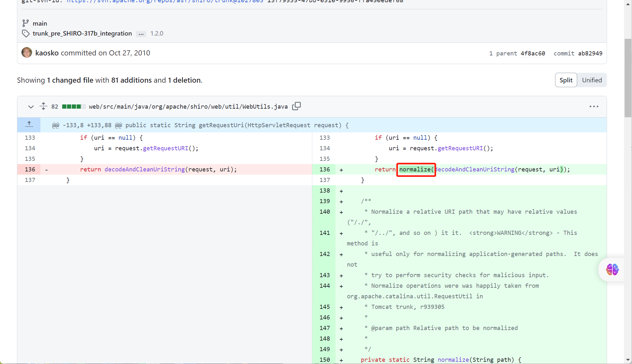Viewport: 632px width, 364px height.
Task: Click right-side line number 136
Action: 324,169
